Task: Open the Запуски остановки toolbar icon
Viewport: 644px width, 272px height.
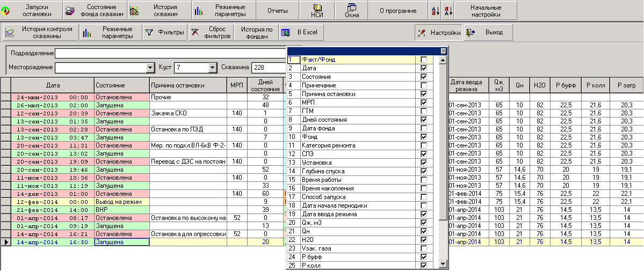Action: (6, 11)
